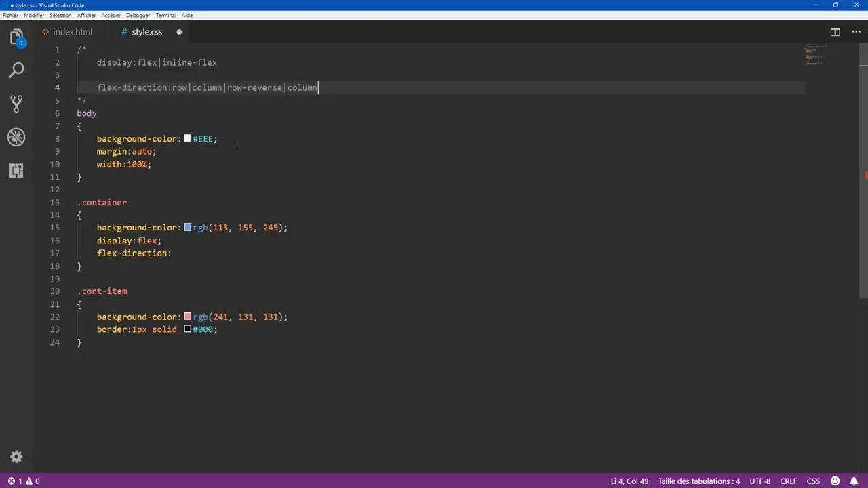Click the minimap code preview
Viewport: 868px width, 488px height.
(x=814, y=56)
